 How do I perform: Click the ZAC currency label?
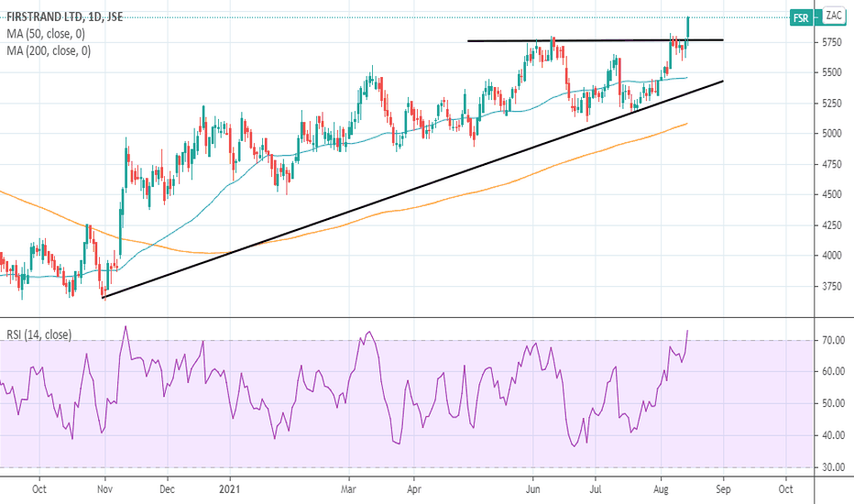pyautogui.click(x=834, y=16)
